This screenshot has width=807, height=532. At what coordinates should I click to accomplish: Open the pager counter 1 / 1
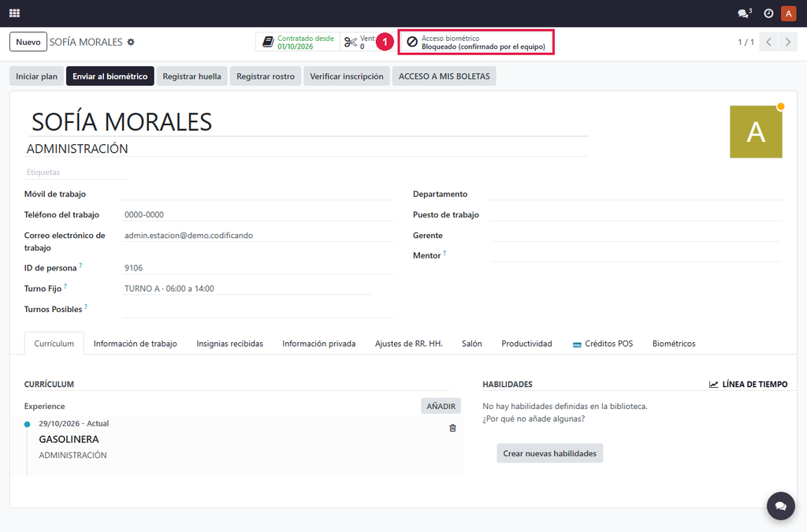pos(746,43)
